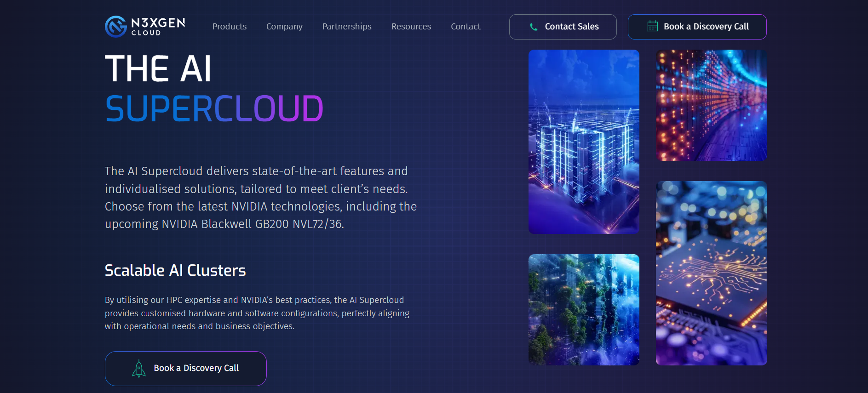Click the Contact Sales button
Viewport: 868px width, 393px height.
click(x=563, y=27)
